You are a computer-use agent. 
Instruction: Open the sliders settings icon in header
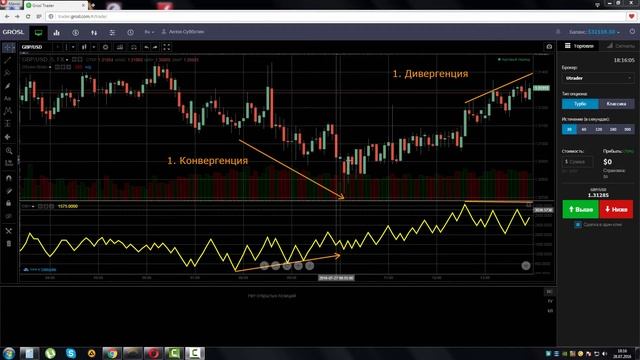click(112, 33)
